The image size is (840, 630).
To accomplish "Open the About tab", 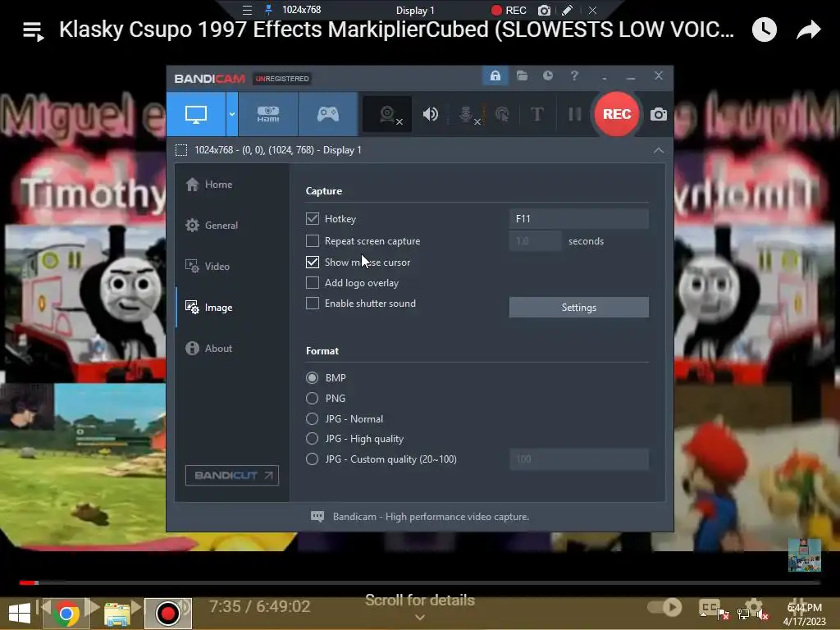I will tap(209, 348).
